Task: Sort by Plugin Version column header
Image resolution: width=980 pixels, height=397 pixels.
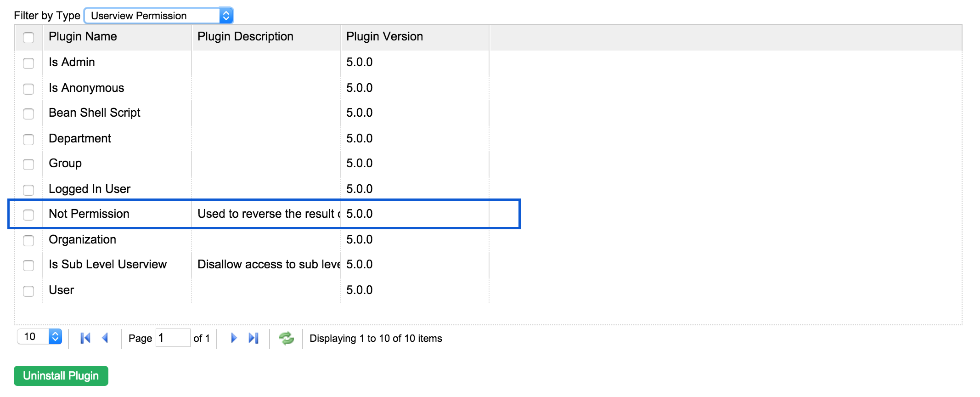Action: (x=384, y=37)
